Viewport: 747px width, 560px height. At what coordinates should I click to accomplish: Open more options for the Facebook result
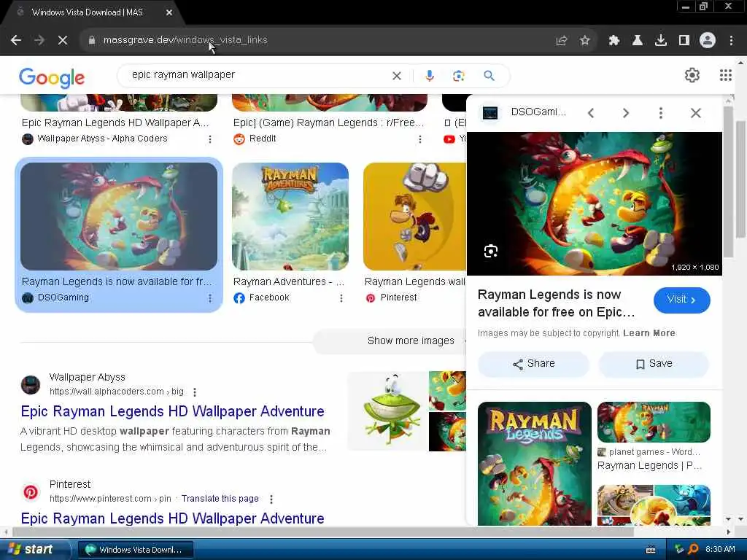(341, 298)
